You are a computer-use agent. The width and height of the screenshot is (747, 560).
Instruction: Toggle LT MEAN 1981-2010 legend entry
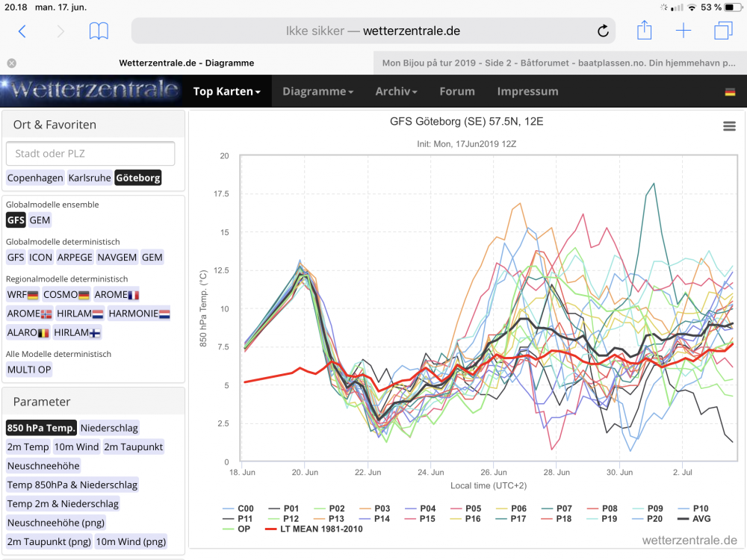314,529
